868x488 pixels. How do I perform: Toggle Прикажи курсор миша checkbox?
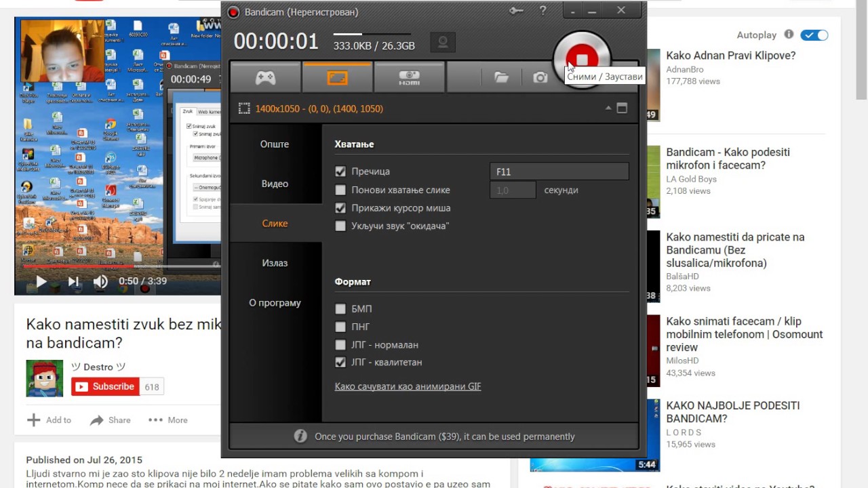[x=340, y=208]
